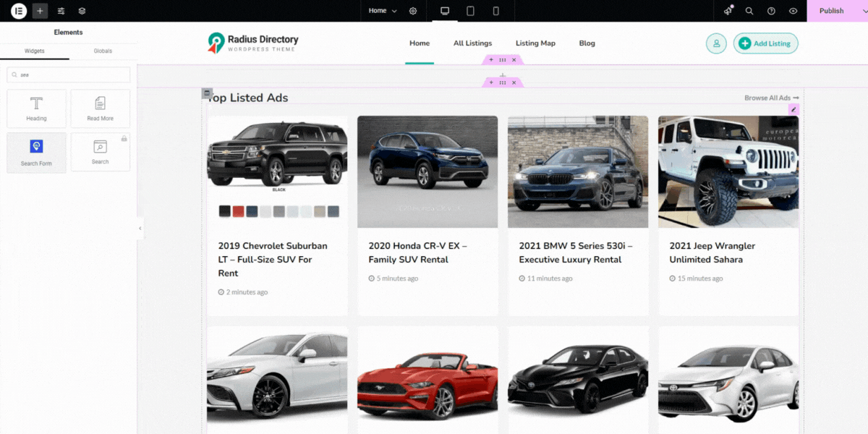Switch to Tablet preview mode

(x=470, y=11)
